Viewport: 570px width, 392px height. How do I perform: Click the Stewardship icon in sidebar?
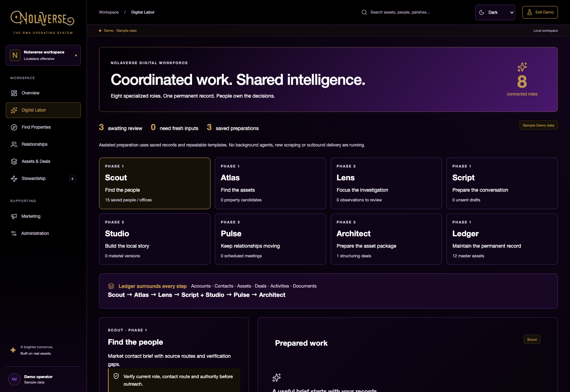[14, 179]
